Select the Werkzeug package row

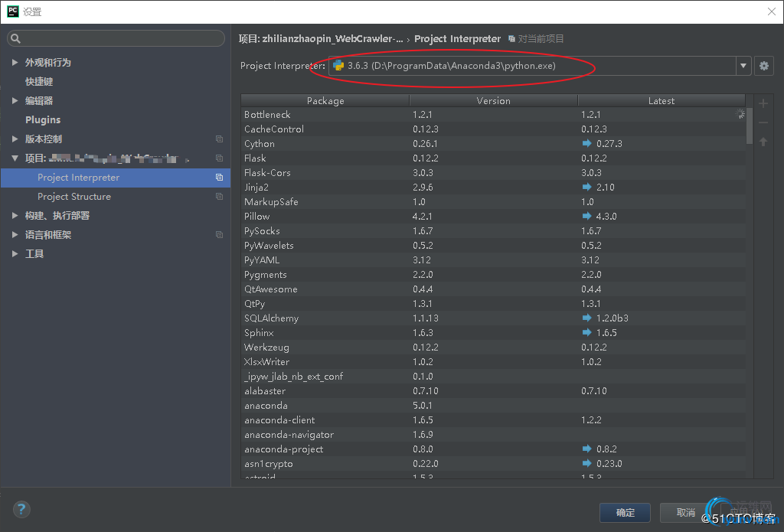point(493,347)
